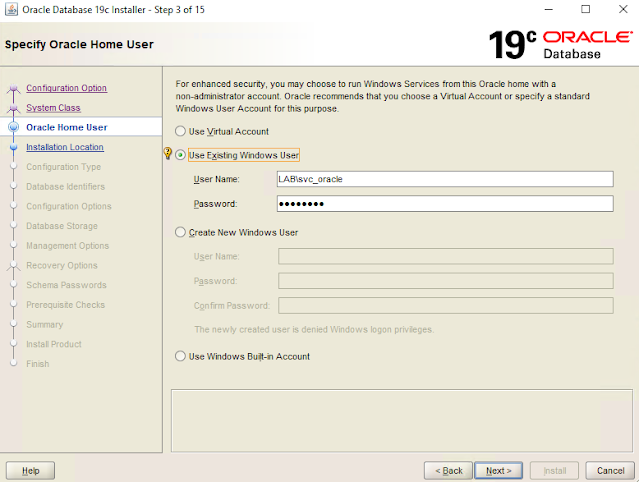
Task: Click the Help button
Action: 31,471
